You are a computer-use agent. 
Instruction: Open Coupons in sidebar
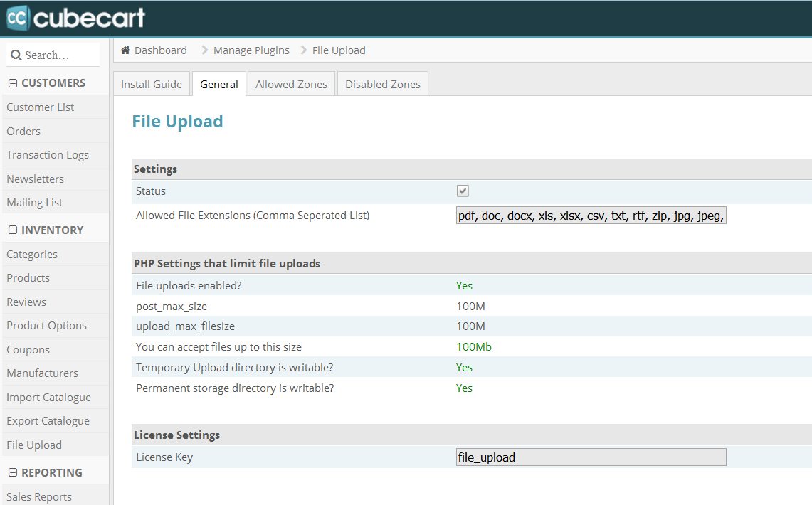pos(28,350)
